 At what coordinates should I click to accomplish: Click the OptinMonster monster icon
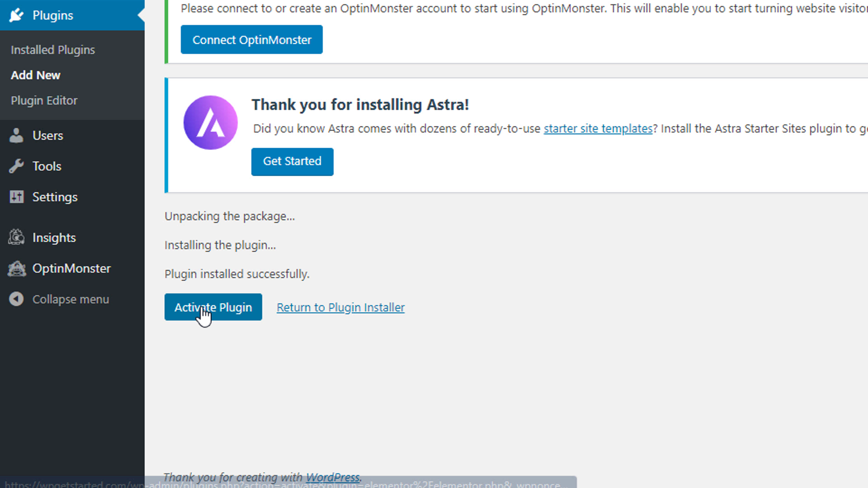(x=16, y=268)
